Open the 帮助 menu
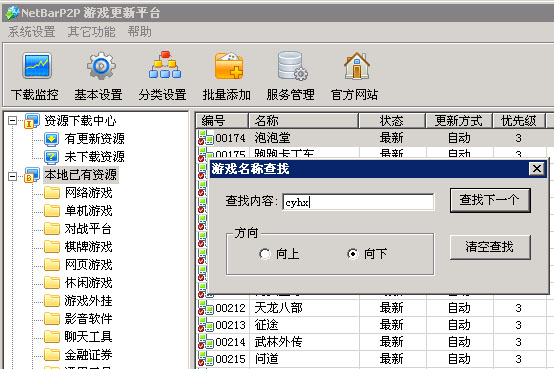Viewport: 554px width, 369px height. click(x=140, y=32)
